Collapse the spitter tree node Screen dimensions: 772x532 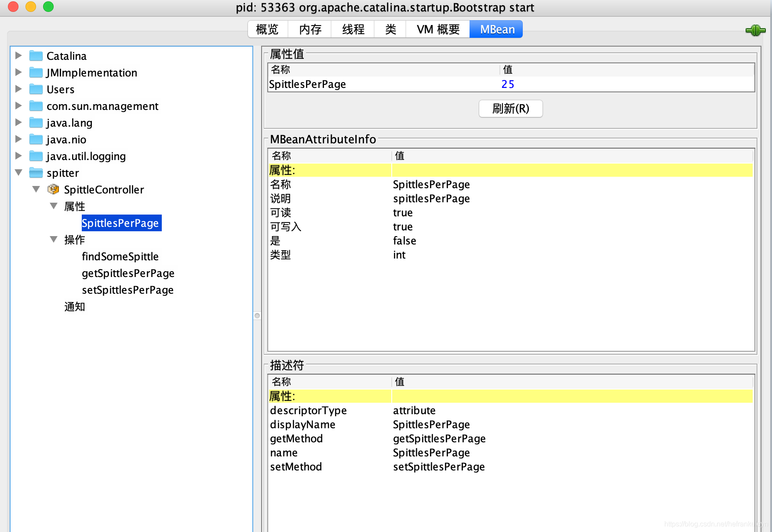(18, 172)
